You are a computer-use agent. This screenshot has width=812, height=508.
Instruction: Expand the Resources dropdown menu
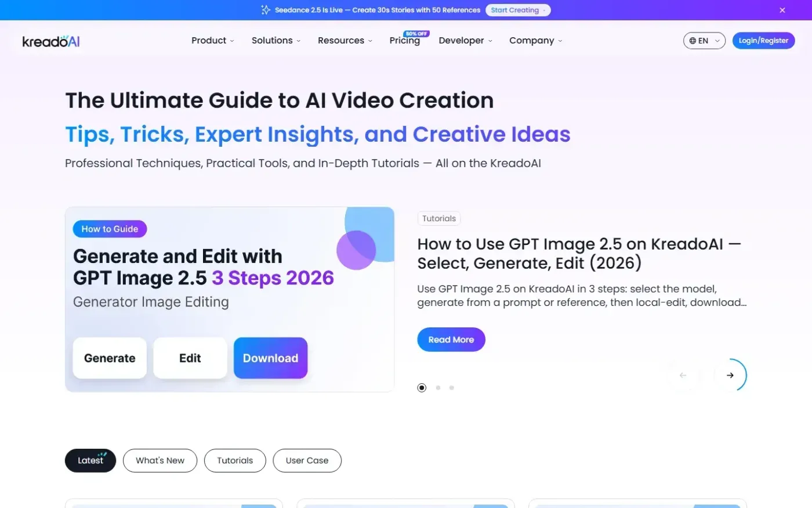click(345, 41)
